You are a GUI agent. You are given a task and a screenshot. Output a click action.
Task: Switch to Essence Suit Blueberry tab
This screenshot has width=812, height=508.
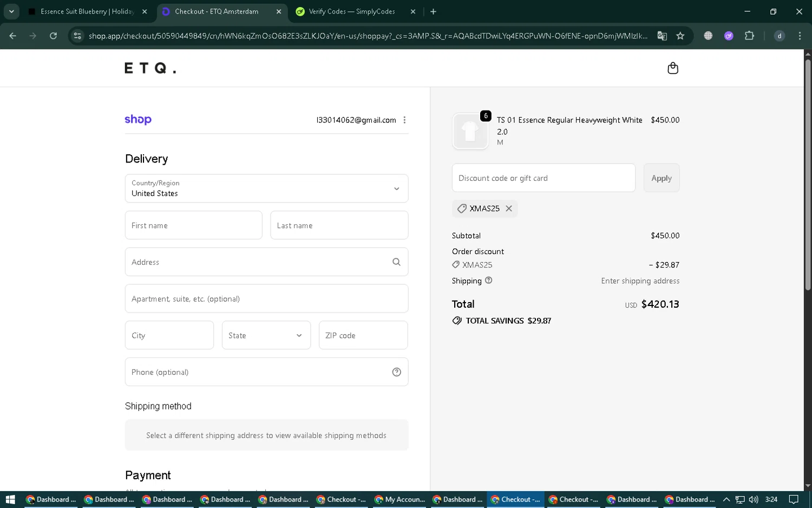click(87, 11)
